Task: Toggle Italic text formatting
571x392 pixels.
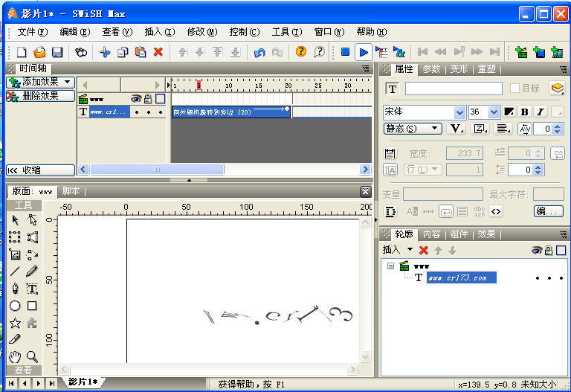Action: click(x=540, y=112)
